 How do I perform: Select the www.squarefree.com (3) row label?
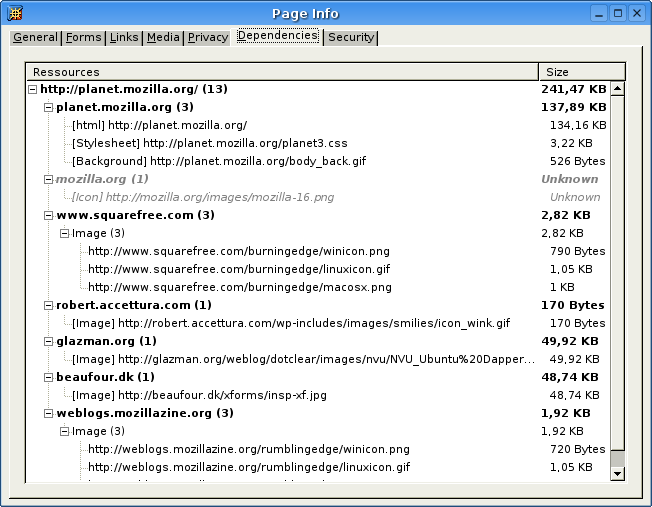135,215
